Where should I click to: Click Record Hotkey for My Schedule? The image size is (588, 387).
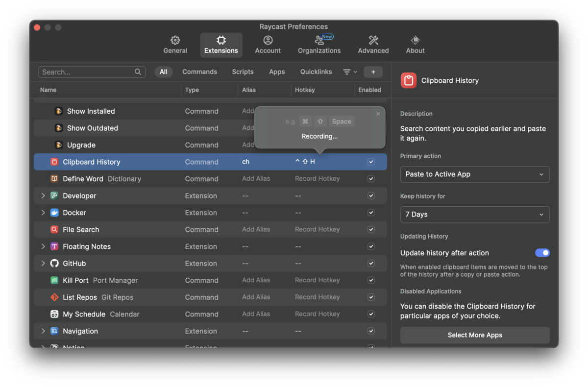[x=317, y=314]
